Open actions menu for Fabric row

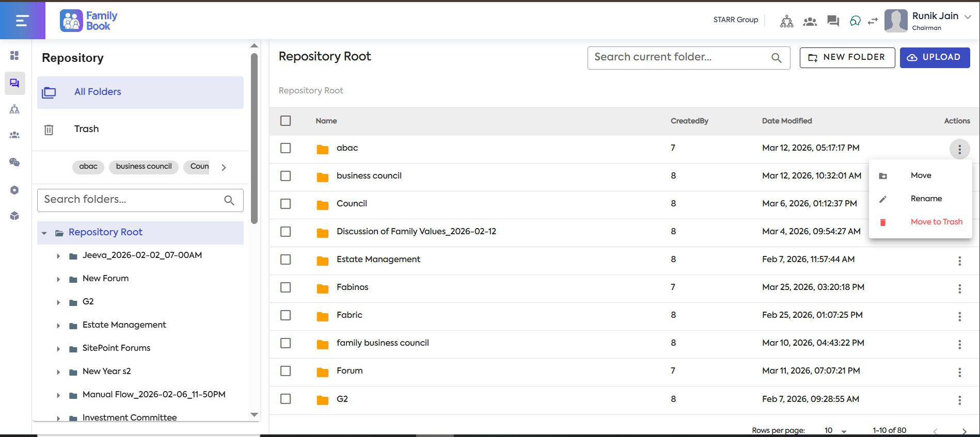pyautogui.click(x=960, y=317)
